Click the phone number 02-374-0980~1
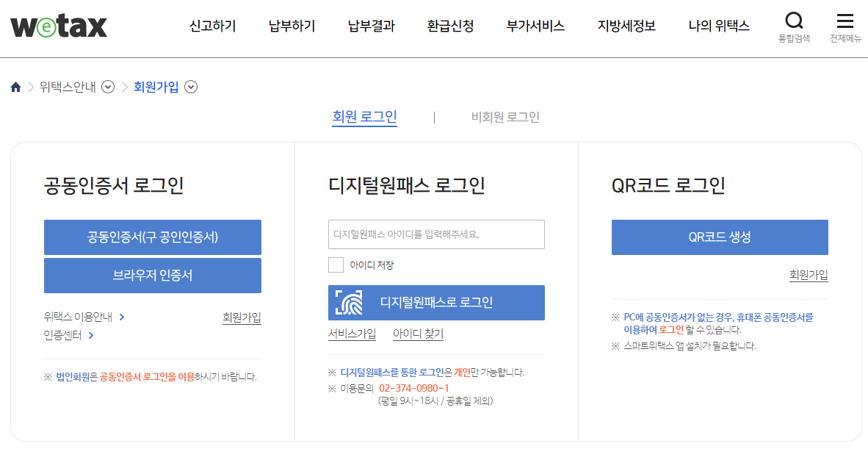This screenshot has width=868, height=449. [414, 387]
